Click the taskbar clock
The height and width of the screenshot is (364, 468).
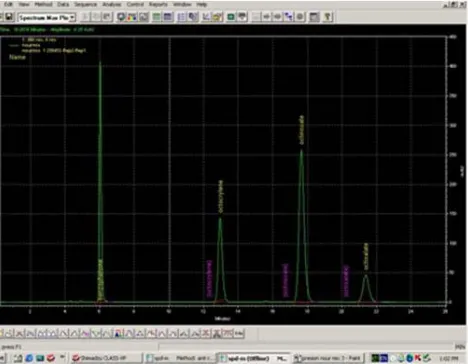tap(448, 359)
